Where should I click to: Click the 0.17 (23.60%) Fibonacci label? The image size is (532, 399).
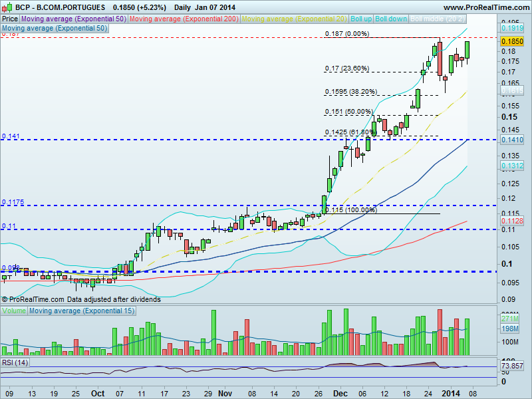coord(347,68)
